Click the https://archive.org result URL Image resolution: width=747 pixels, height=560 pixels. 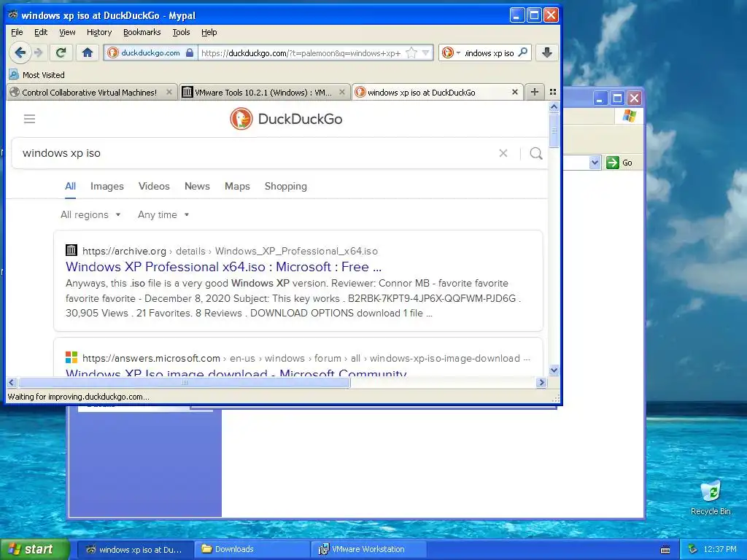pyautogui.click(x=124, y=251)
